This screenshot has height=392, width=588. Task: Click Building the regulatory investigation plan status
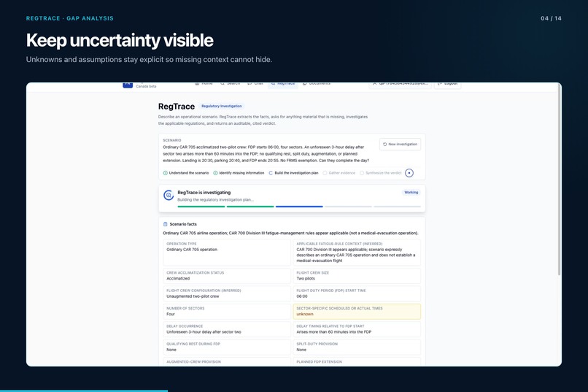click(x=216, y=199)
